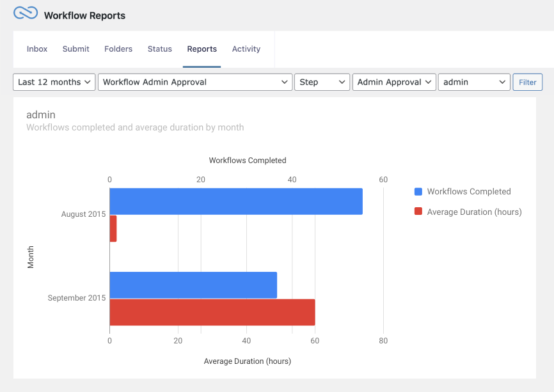The height and width of the screenshot is (392, 554).
Task: Click the September 2015 red bar
Action: (212, 312)
